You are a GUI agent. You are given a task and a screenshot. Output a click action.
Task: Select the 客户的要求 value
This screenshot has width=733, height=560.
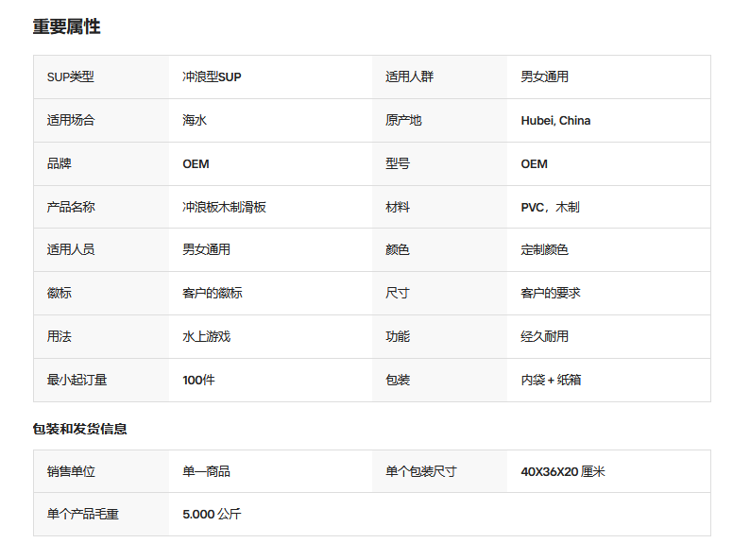coord(551,293)
